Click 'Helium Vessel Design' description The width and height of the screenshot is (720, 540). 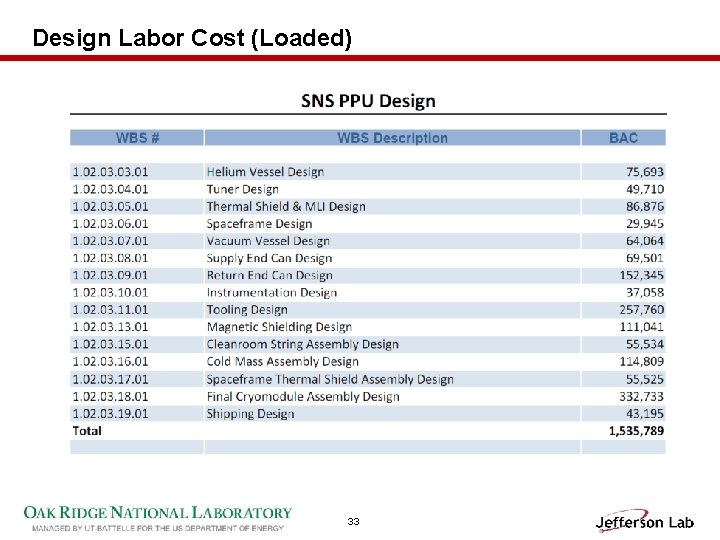[x=265, y=172]
